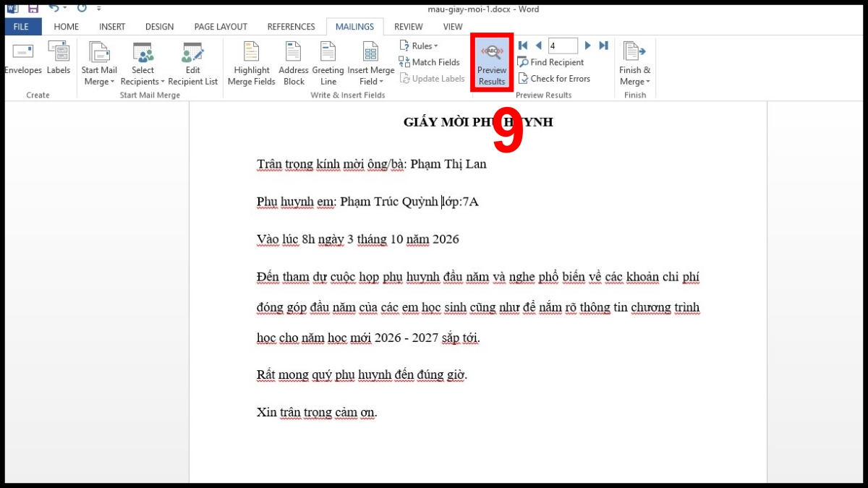Click 'Trân trọng kính mời ông/bà:' text
Viewport: 868px width, 488px height.
(332, 164)
